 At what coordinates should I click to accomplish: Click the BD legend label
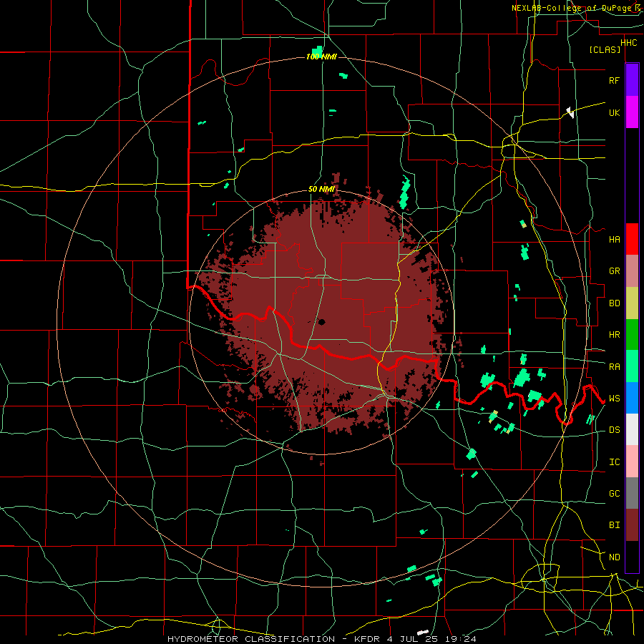point(614,303)
